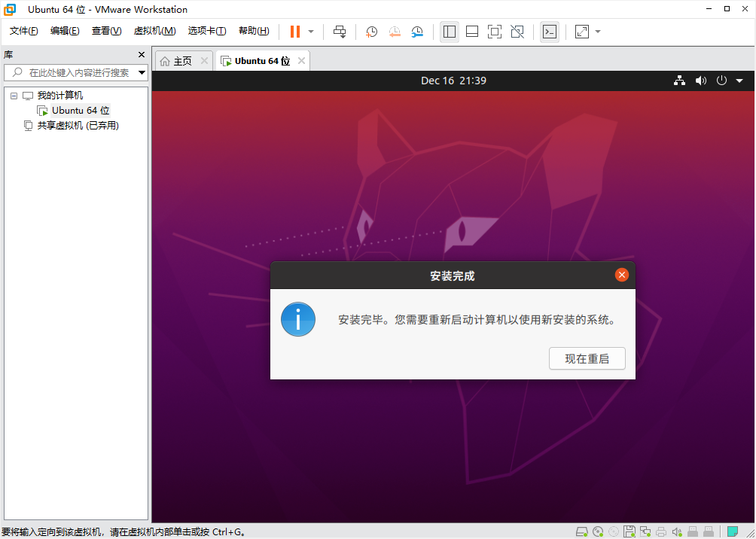This screenshot has height=539, width=756.
Task: Click the teal message log note icon
Action: [733, 531]
